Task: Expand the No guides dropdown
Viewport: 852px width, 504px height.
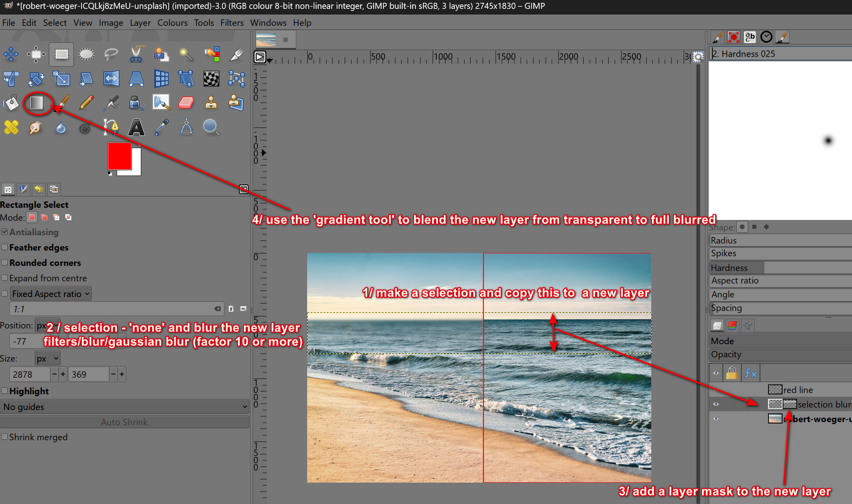Action: click(x=124, y=407)
